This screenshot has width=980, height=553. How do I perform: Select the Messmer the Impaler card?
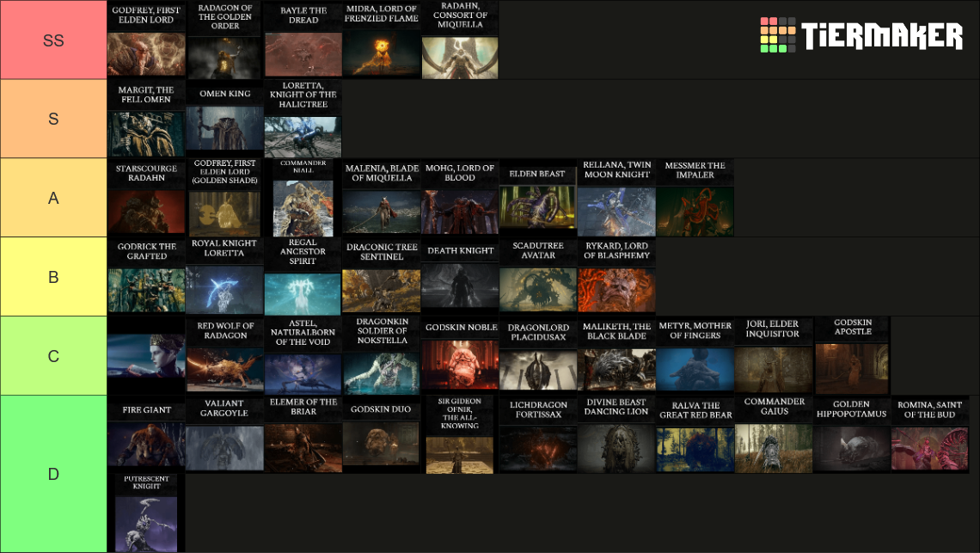coord(695,198)
